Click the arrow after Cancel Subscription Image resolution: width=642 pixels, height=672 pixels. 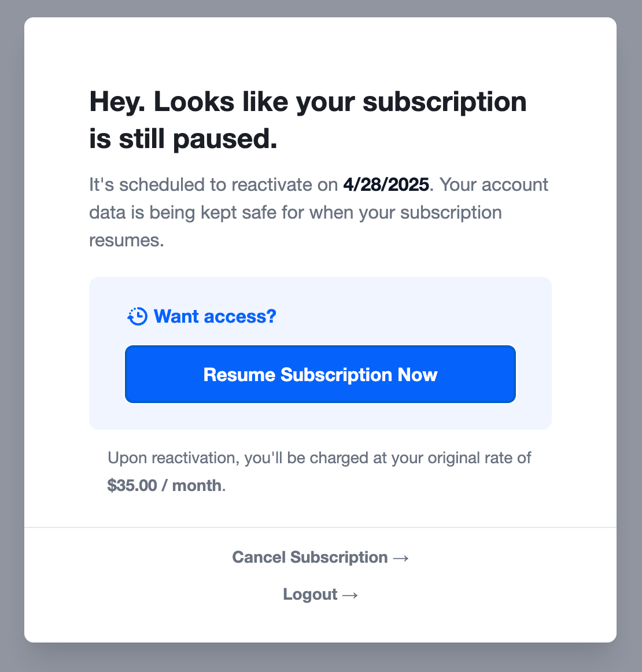pyautogui.click(x=401, y=558)
